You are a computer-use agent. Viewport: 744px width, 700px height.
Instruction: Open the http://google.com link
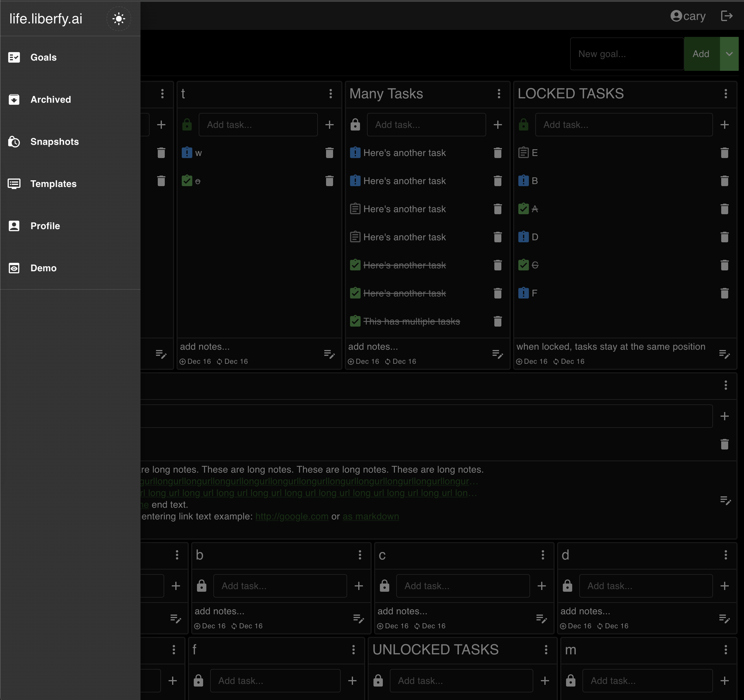tap(292, 516)
